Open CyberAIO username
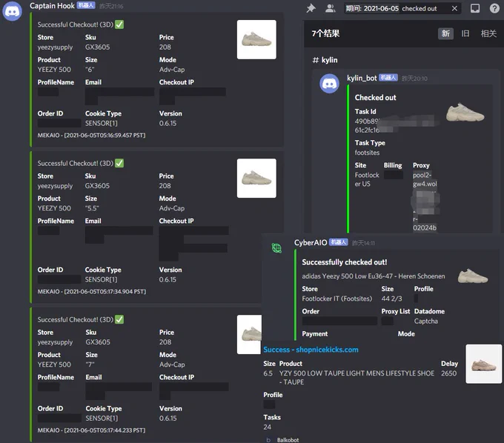The image size is (504, 443). 311,242
